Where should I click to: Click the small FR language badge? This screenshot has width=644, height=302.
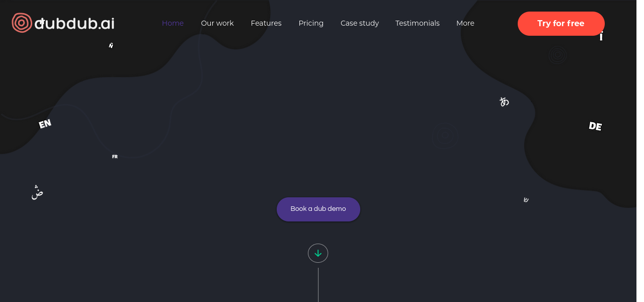coord(115,157)
